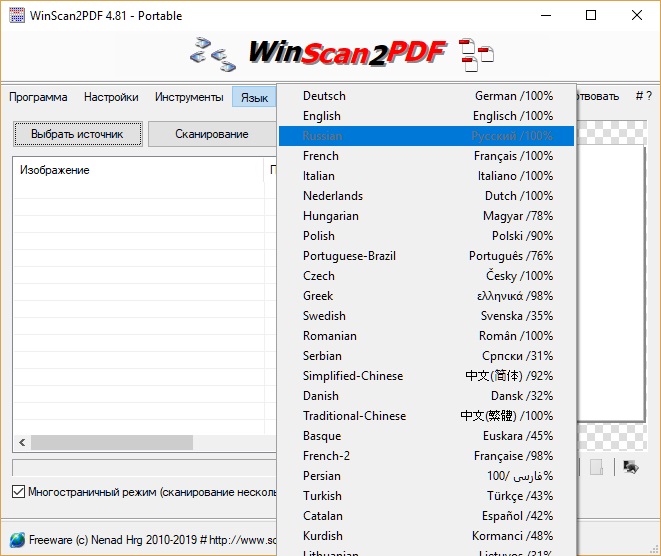Close the Язык menu
This screenshot has width=661, height=556.
coord(254,97)
